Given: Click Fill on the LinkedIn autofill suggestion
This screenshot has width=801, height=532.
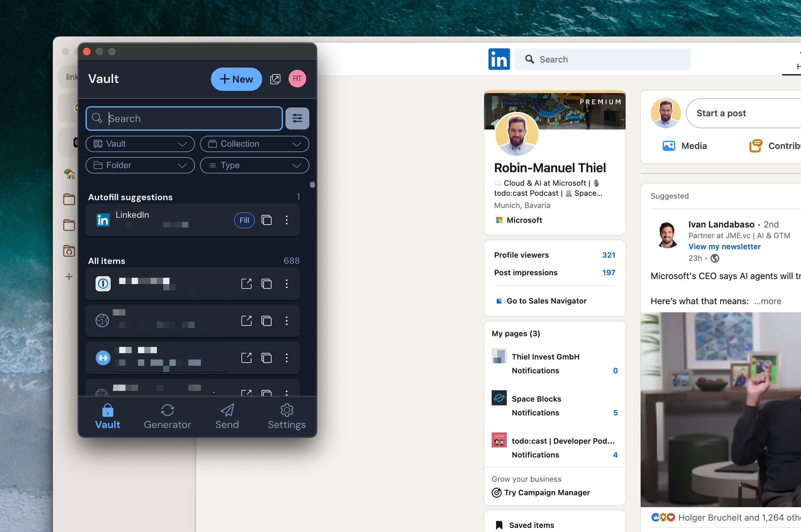Looking at the screenshot, I should pyautogui.click(x=244, y=220).
